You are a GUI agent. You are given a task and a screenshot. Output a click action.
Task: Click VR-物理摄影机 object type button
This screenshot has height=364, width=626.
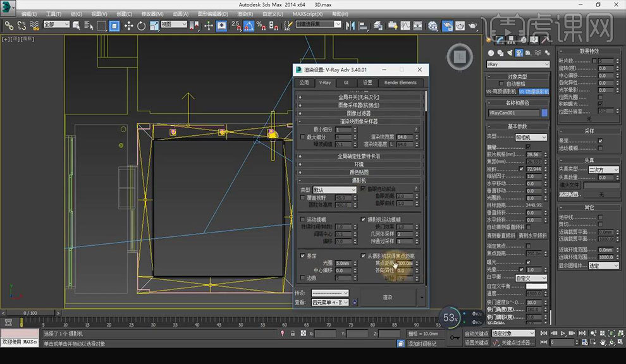tap(534, 92)
